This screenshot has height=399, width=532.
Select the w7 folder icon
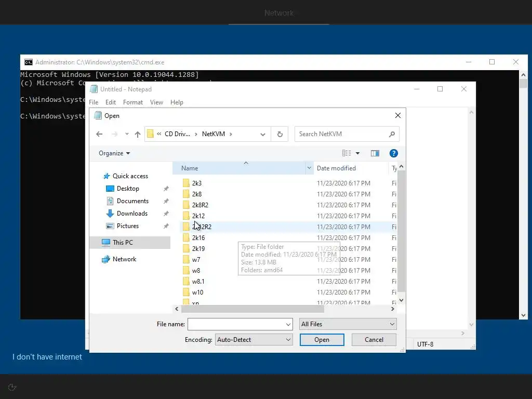coord(186,260)
